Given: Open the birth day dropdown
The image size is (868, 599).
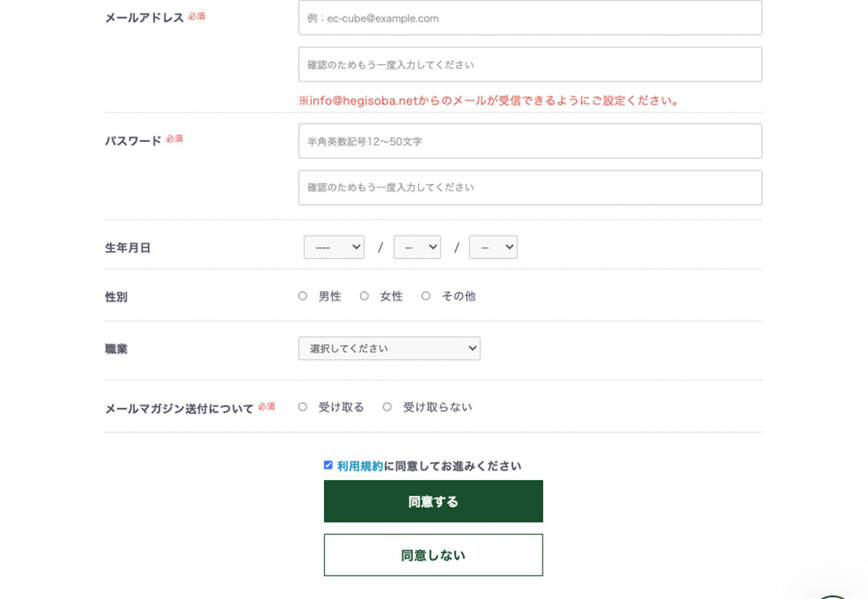Looking at the screenshot, I should (x=493, y=247).
